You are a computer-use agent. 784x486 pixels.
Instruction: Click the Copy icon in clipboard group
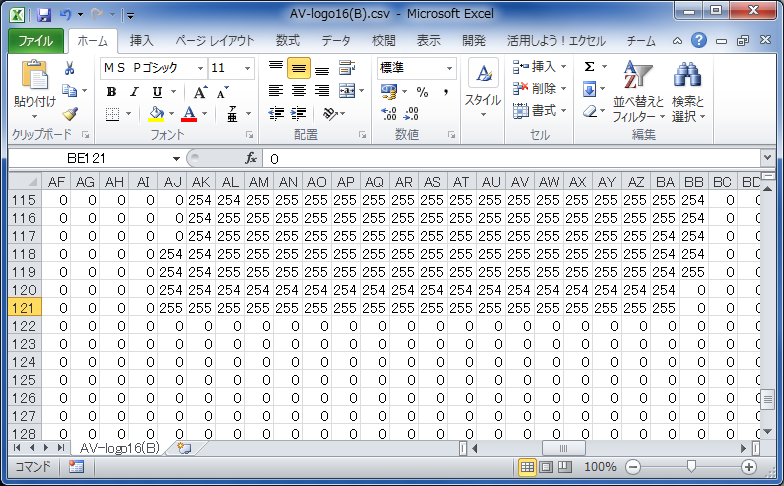70,90
